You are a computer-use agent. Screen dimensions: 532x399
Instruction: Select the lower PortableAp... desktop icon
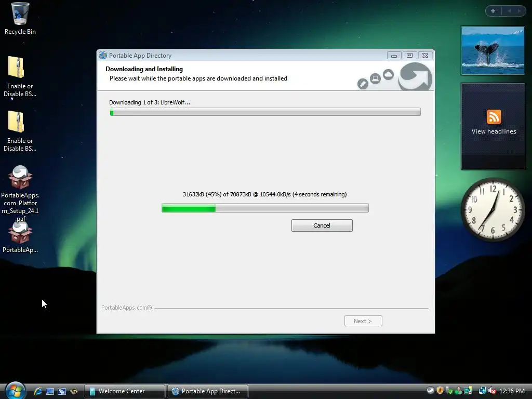(20, 238)
